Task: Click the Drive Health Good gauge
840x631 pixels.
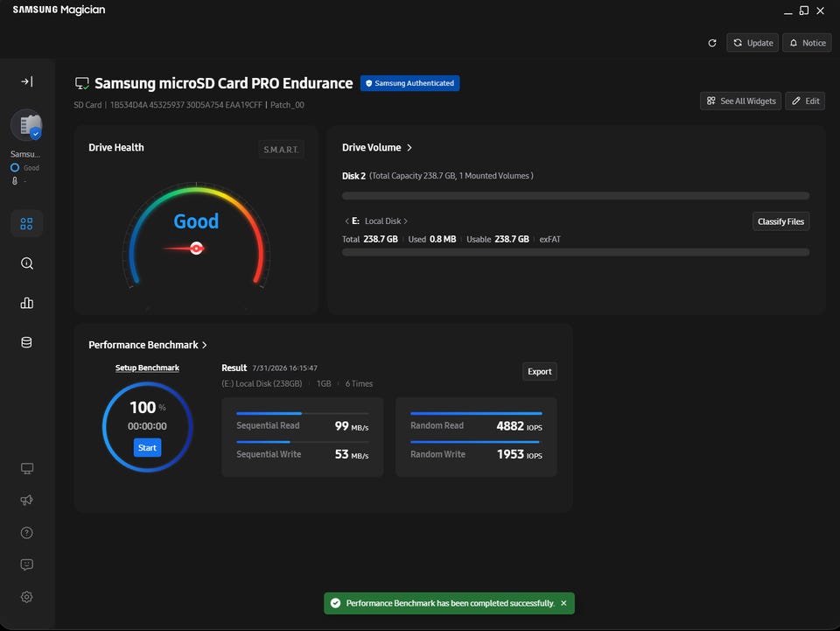Action: click(x=196, y=235)
